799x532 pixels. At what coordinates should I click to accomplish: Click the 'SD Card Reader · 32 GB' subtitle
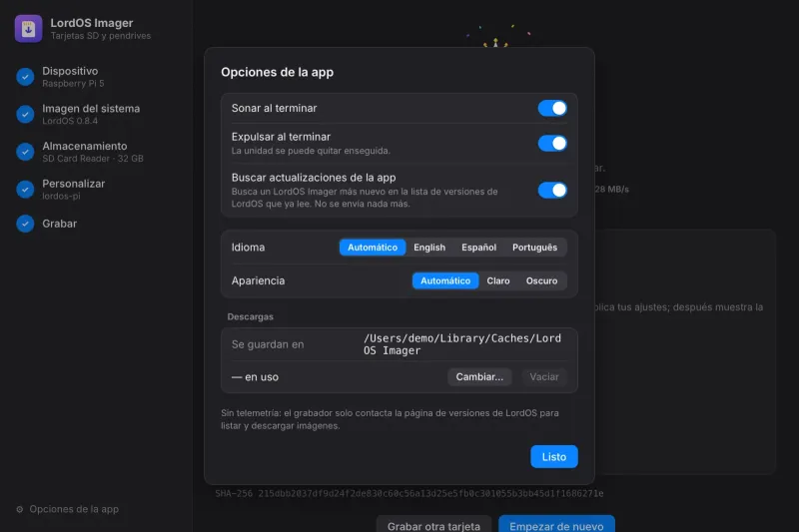[x=93, y=159]
